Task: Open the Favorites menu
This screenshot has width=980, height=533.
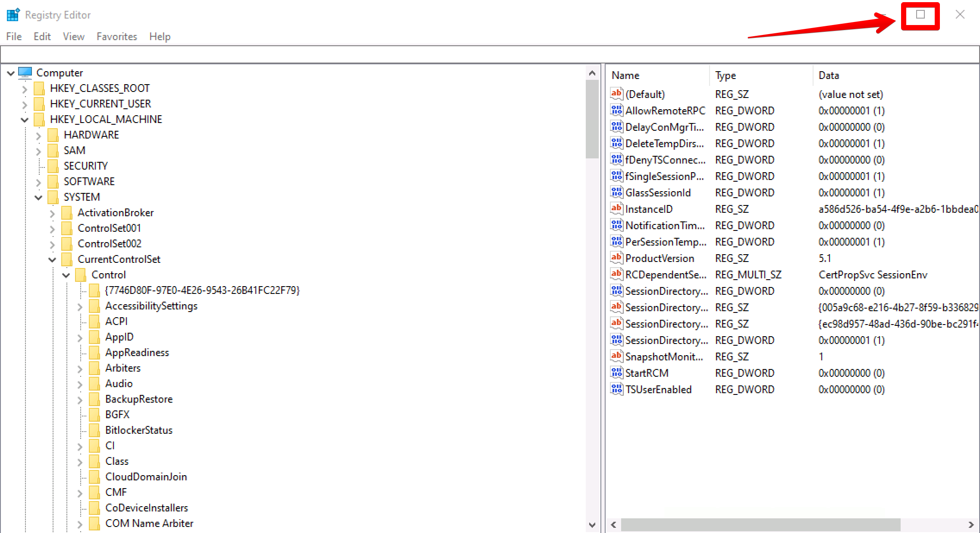Action: [x=116, y=37]
